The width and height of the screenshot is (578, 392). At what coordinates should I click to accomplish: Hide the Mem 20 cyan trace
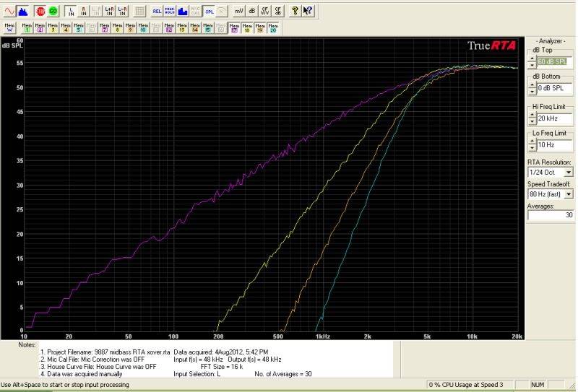coord(273,27)
